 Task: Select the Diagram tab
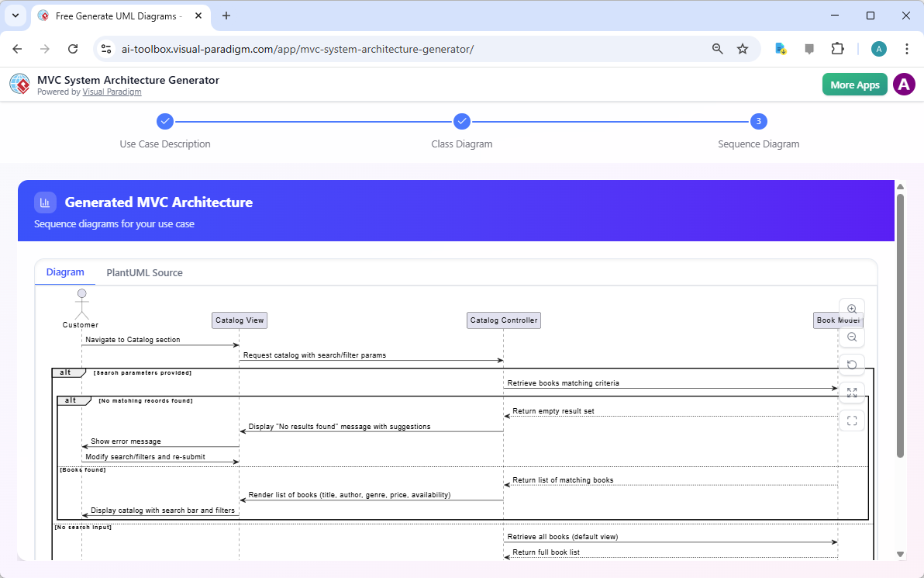65,272
